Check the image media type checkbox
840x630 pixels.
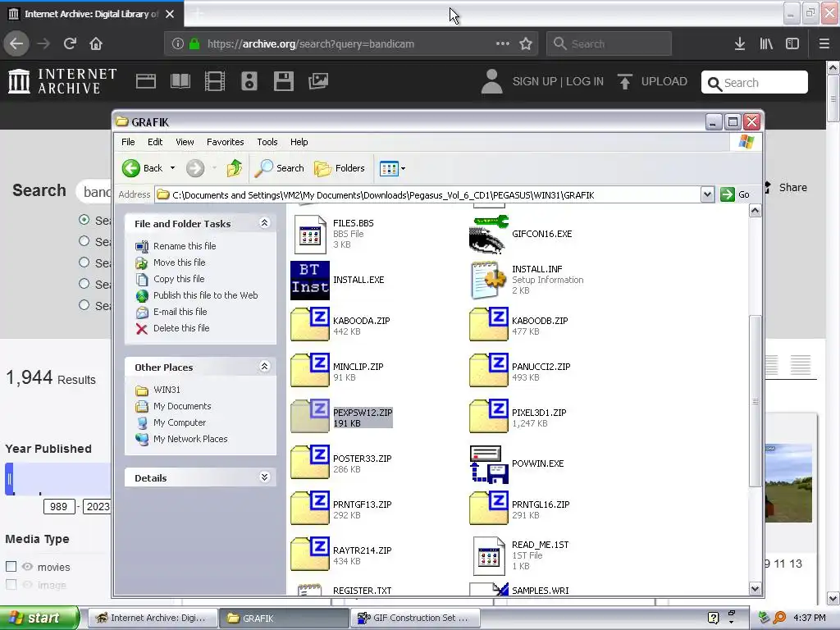tap(11, 584)
